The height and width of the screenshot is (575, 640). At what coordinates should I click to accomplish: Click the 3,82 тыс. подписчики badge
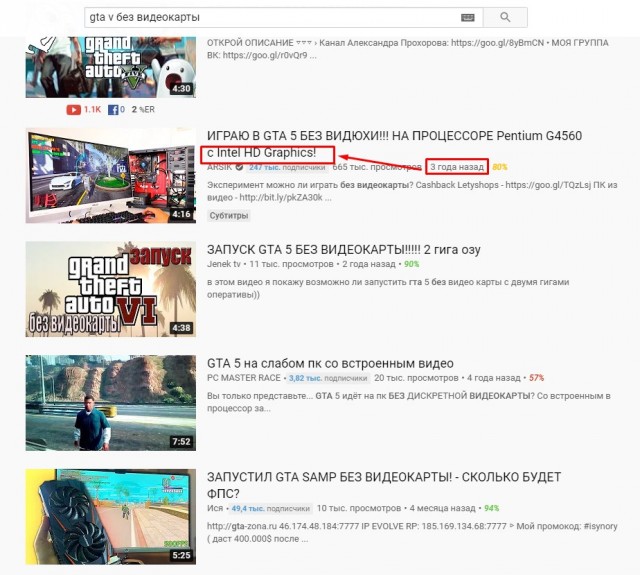328,378
